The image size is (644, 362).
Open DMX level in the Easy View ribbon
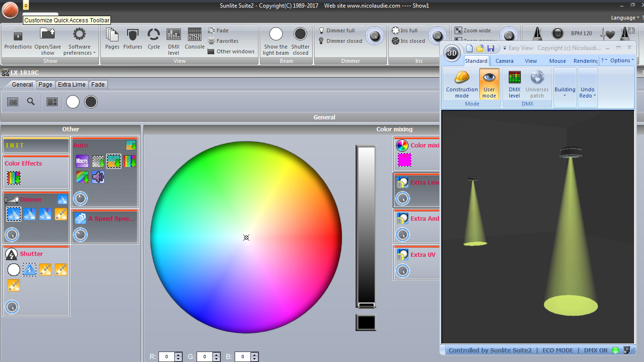(x=515, y=84)
